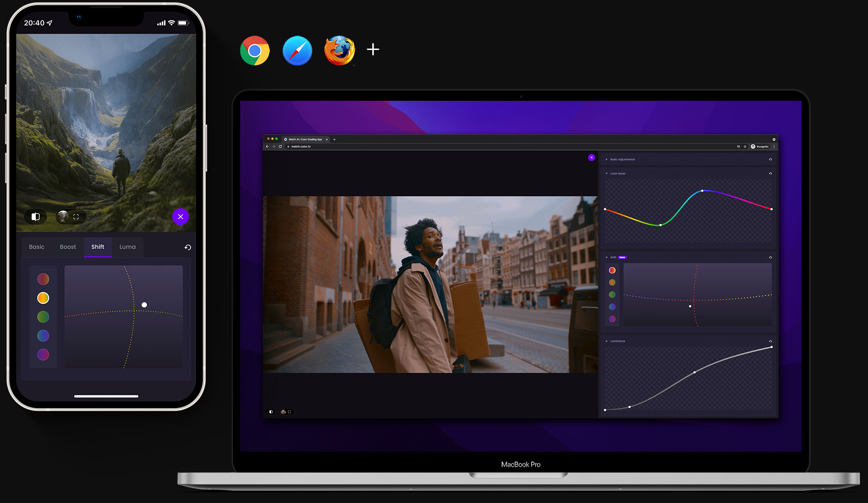This screenshot has height=503, width=868.
Task: Click the Safari compass icon
Action: pyautogui.click(x=297, y=50)
